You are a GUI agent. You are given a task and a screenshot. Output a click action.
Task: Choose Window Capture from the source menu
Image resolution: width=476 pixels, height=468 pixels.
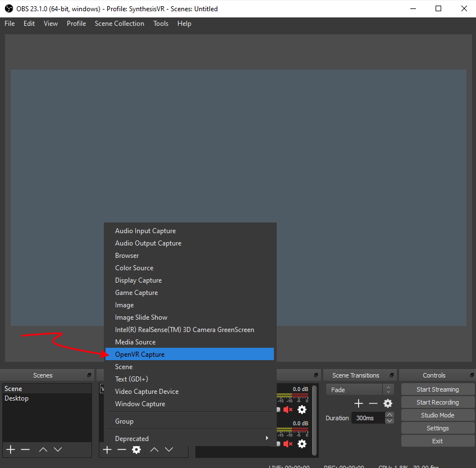click(190, 404)
